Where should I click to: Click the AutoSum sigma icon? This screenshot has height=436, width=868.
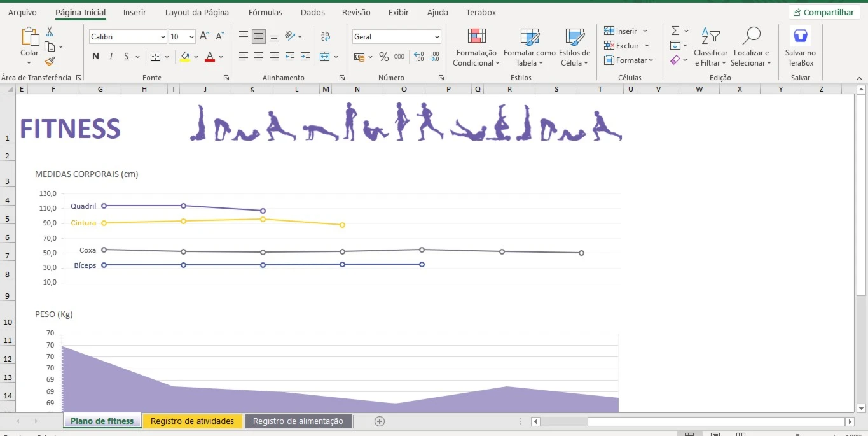click(x=675, y=31)
